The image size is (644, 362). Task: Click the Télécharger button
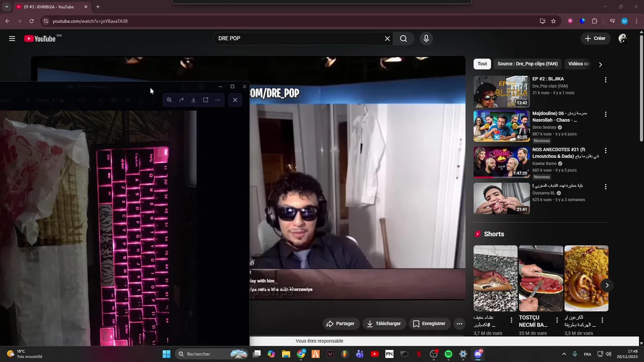click(x=383, y=324)
